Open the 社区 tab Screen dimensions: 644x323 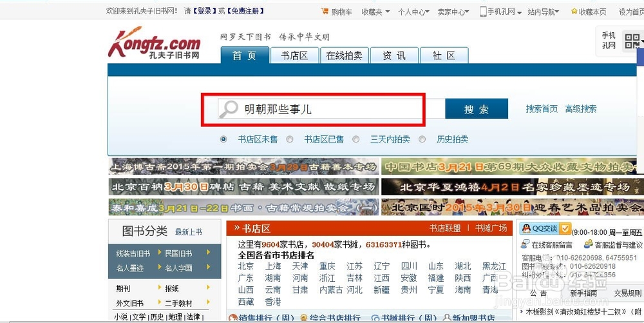(x=444, y=55)
